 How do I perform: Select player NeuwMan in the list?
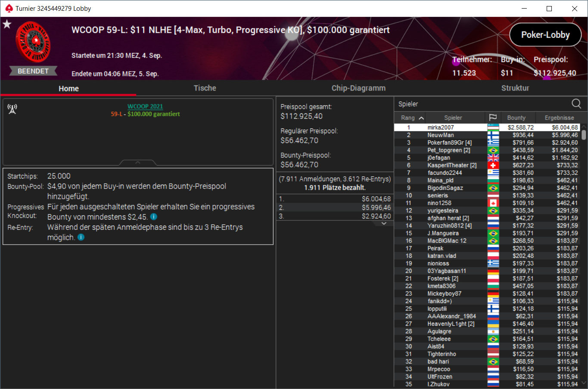tap(487, 135)
